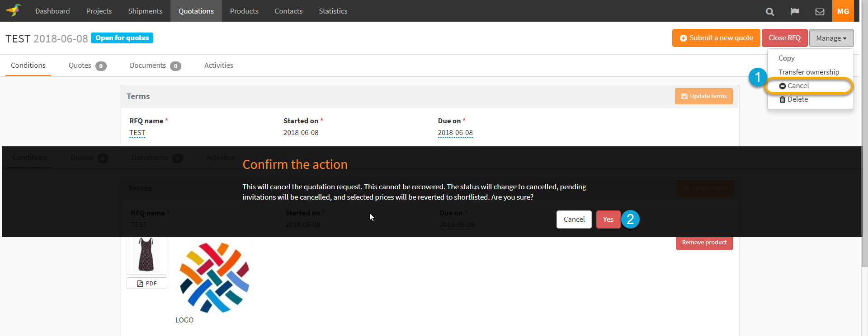Download the product PDF
Screen dimensions: 868x336
coord(147,283)
